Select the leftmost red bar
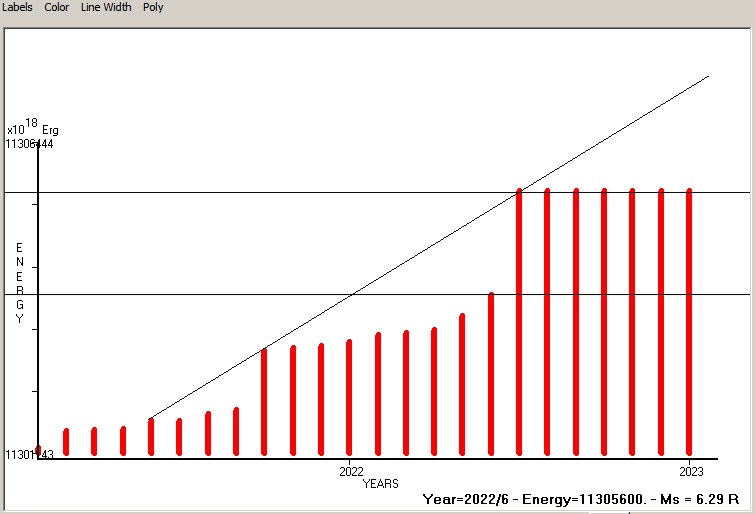 point(66,442)
